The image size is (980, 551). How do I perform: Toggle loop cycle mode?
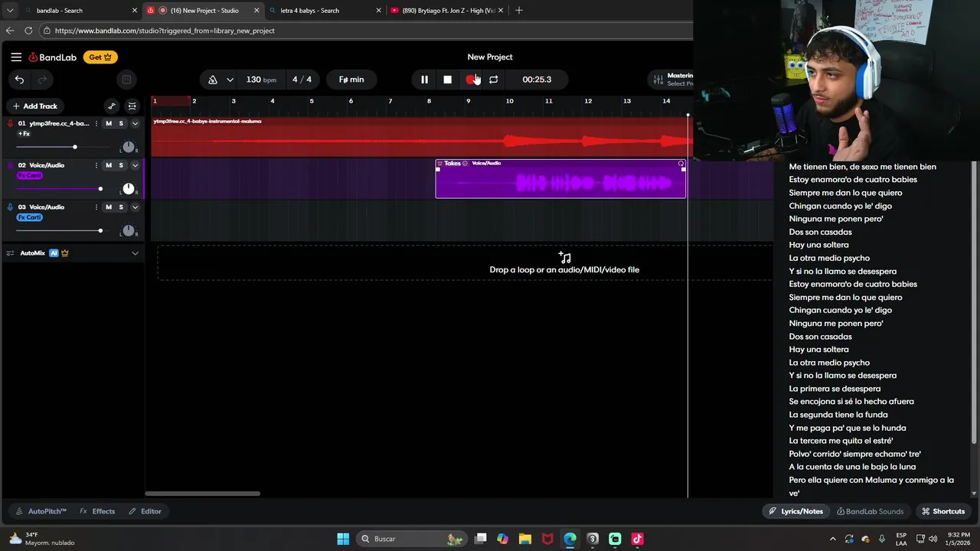click(x=493, y=80)
